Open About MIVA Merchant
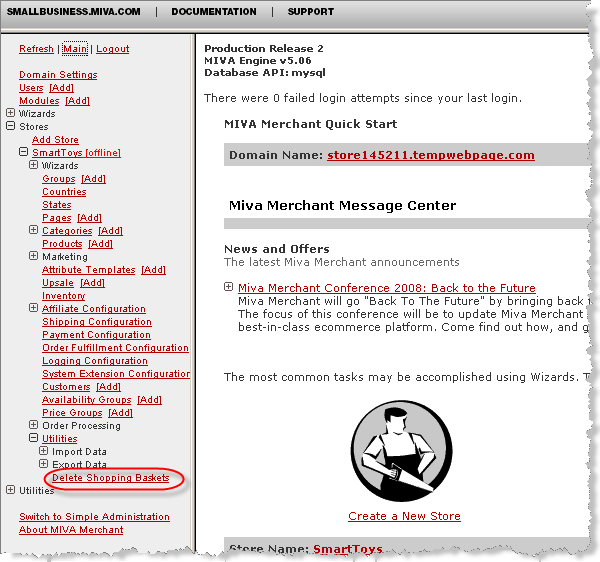Viewport: 600px width, 562px height. tap(71, 530)
